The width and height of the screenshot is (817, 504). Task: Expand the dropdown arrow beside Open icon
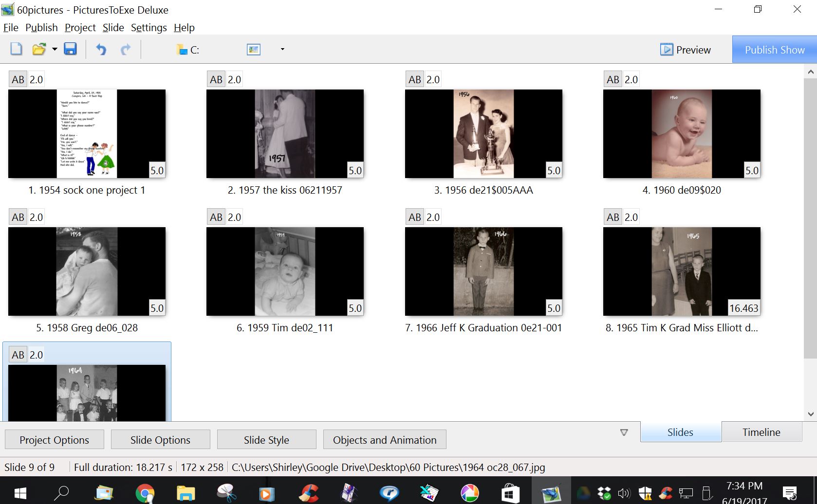click(x=55, y=50)
